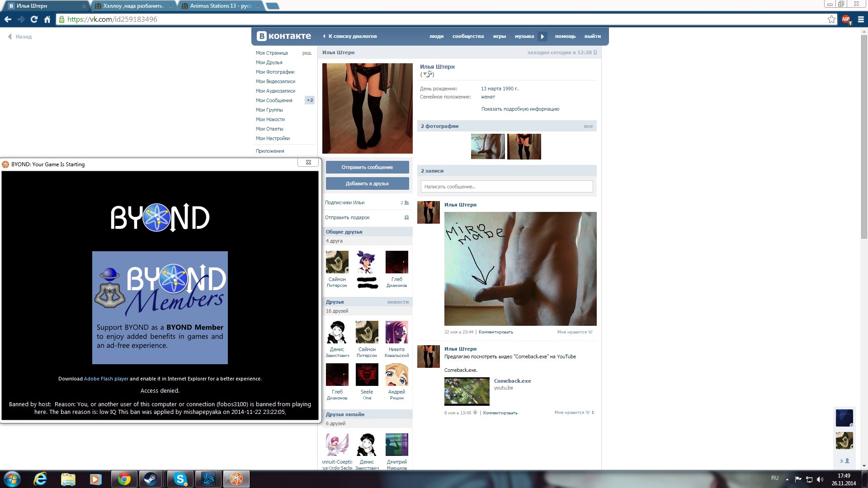Open the Adblock Plus extension icon

(846, 19)
